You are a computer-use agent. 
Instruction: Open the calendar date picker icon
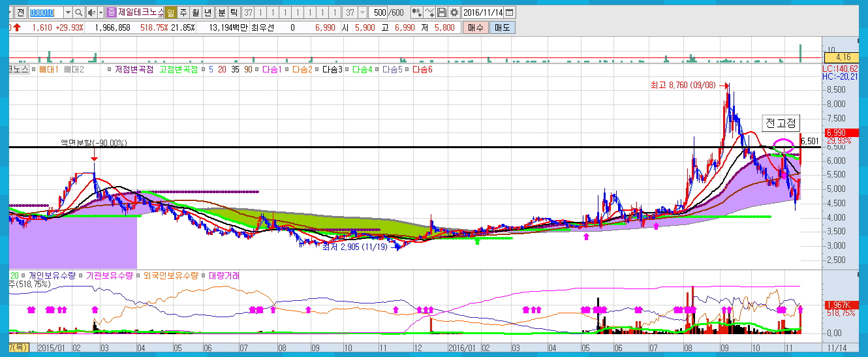coord(510,12)
